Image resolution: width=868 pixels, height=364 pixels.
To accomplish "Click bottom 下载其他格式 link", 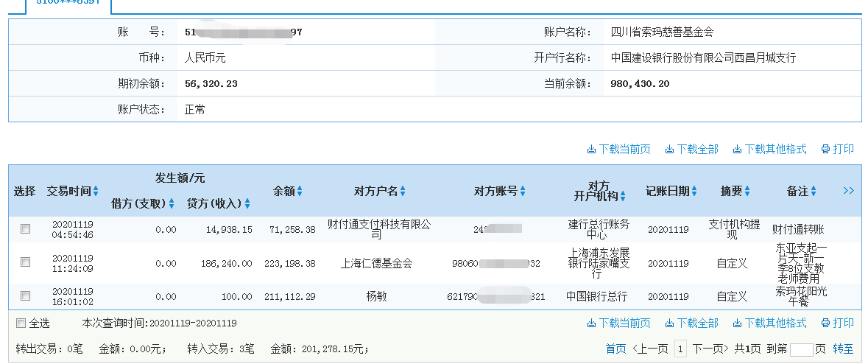I will pyautogui.click(x=775, y=323).
